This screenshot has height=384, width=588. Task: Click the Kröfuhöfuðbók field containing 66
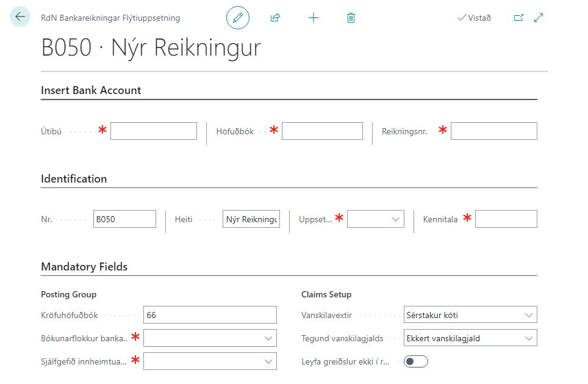pos(210,315)
